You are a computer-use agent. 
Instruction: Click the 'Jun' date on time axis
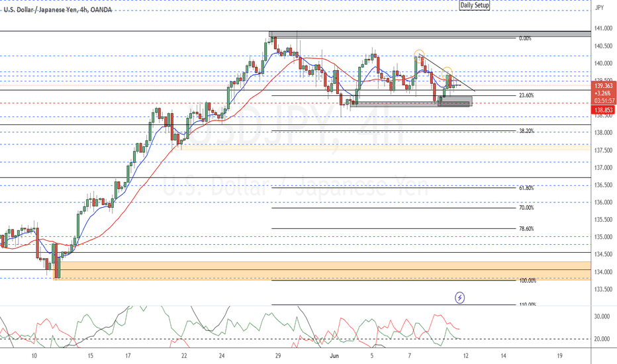(334, 356)
